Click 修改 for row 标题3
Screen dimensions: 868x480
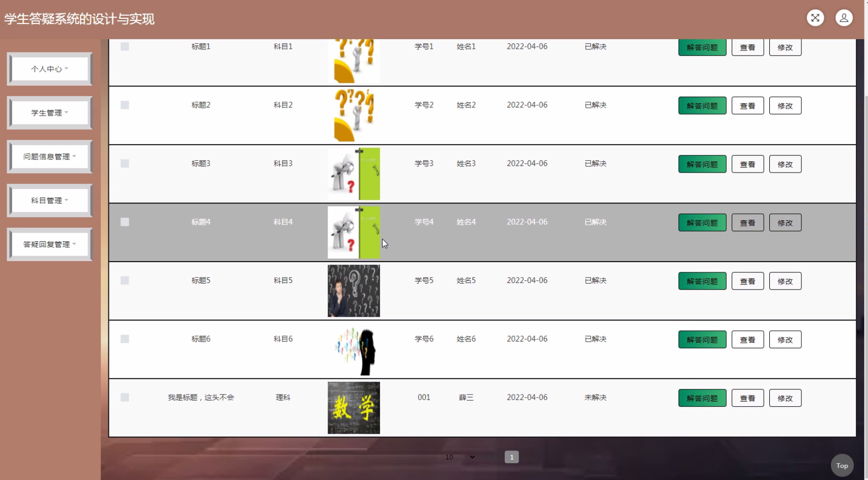point(785,164)
